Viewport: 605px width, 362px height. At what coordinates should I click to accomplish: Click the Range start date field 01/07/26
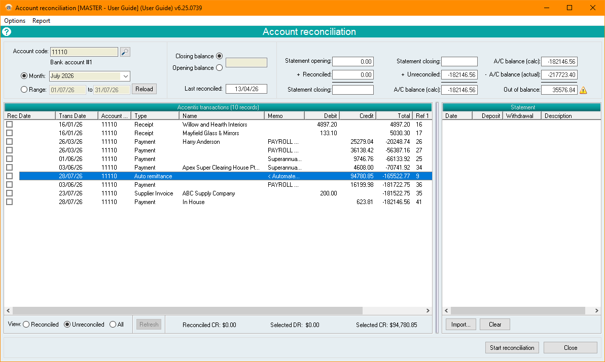pos(68,90)
